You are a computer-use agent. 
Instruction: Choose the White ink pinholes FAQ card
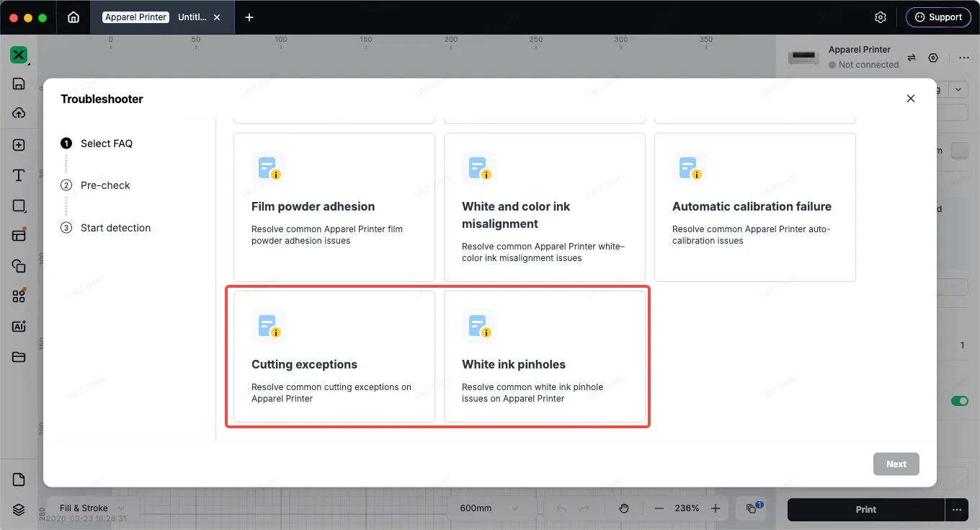point(545,356)
